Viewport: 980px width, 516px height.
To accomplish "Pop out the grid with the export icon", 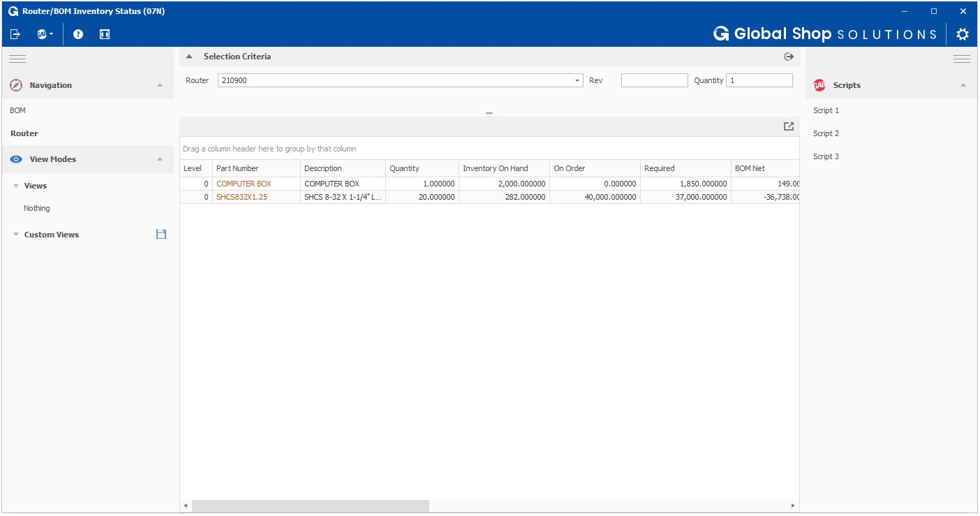I will tap(789, 126).
